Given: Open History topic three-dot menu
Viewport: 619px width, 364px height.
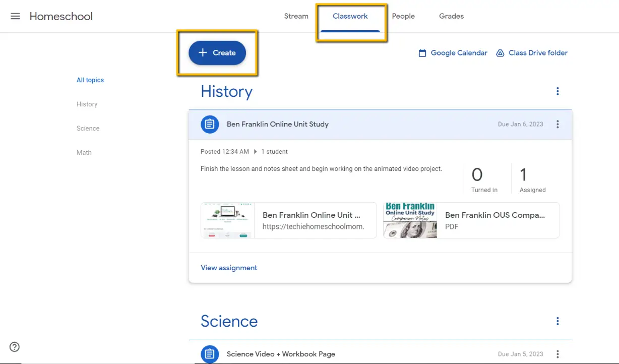Looking at the screenshot, I should coord(558,91).
